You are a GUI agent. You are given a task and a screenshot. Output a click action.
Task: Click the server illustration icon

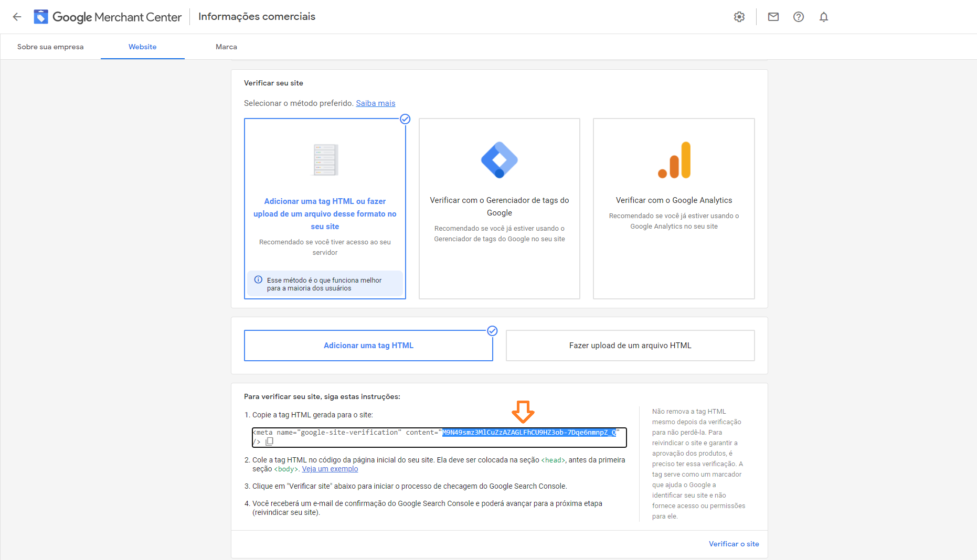click(325, 159)
